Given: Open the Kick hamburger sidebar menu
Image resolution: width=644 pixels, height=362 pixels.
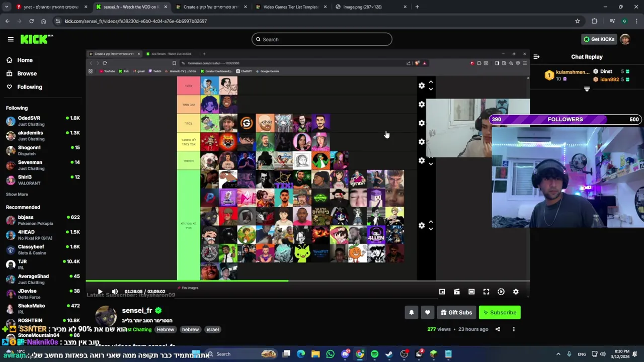Looking at the screenshot, I should tap(11, 39).
